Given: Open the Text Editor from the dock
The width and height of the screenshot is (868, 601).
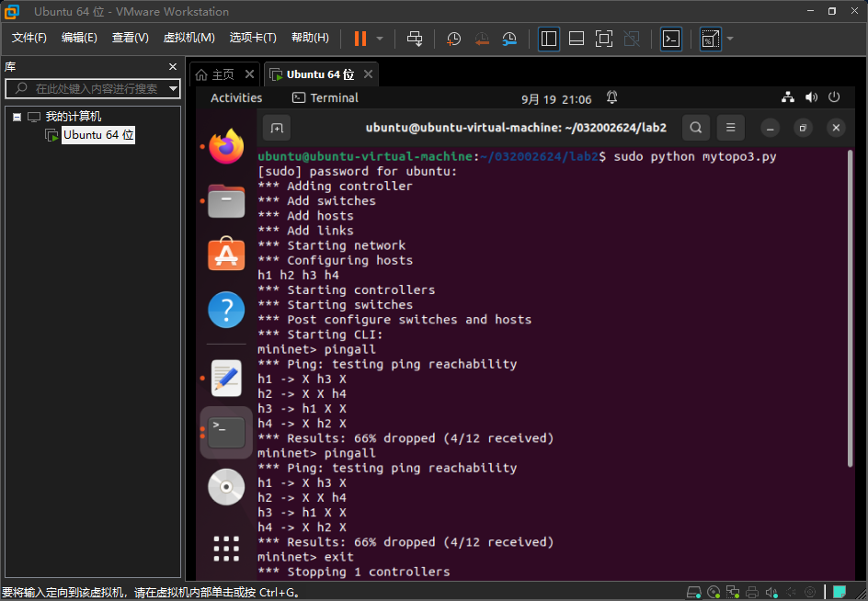Looking at the screenshot, I should coord(226,378).
